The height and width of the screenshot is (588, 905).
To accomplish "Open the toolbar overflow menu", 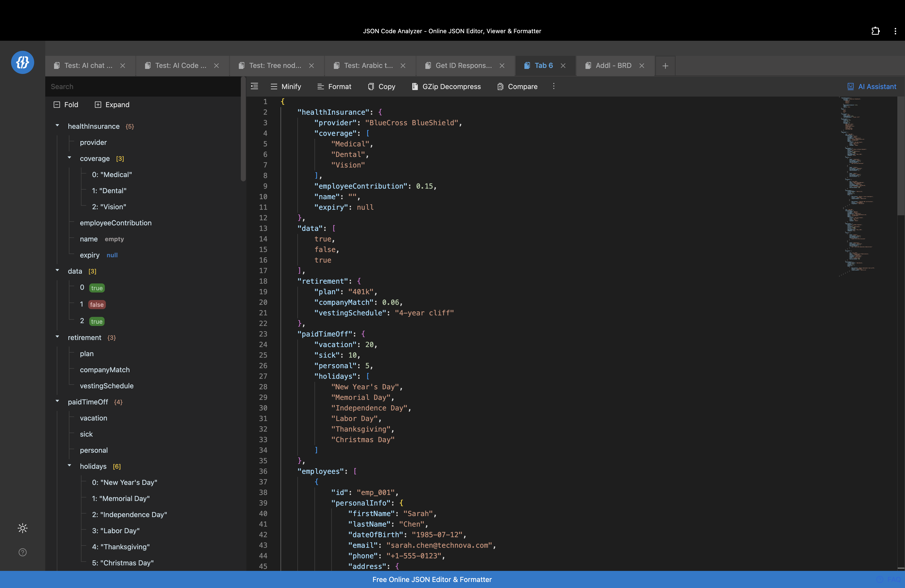I will 554,86.
